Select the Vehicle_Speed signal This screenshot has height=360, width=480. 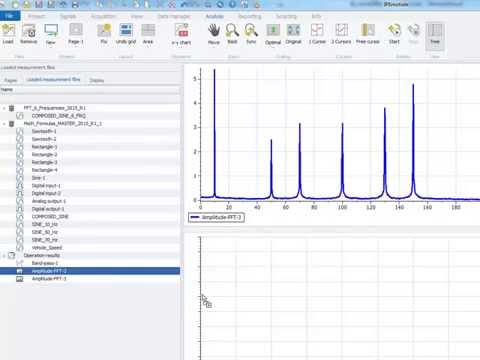point(47,248)
